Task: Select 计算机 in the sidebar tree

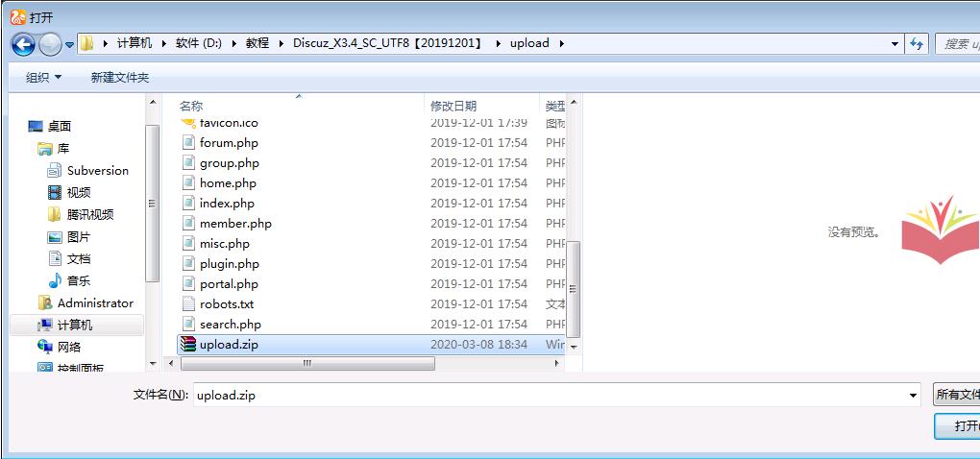Action: coord(75,326)
